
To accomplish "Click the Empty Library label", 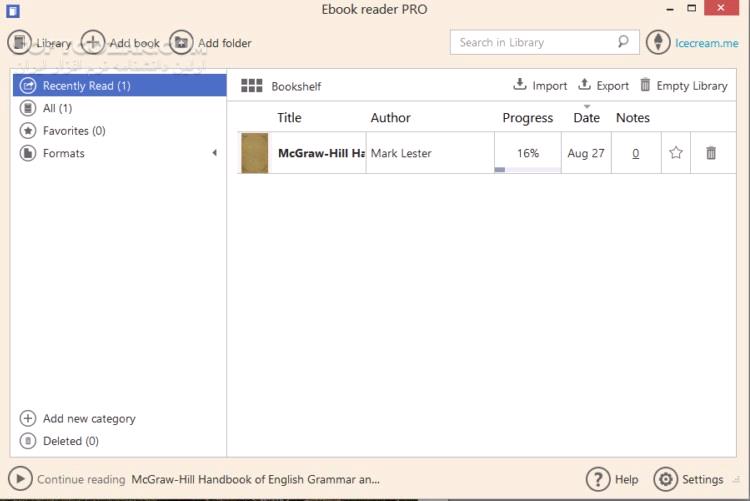I will pos(692,86).
